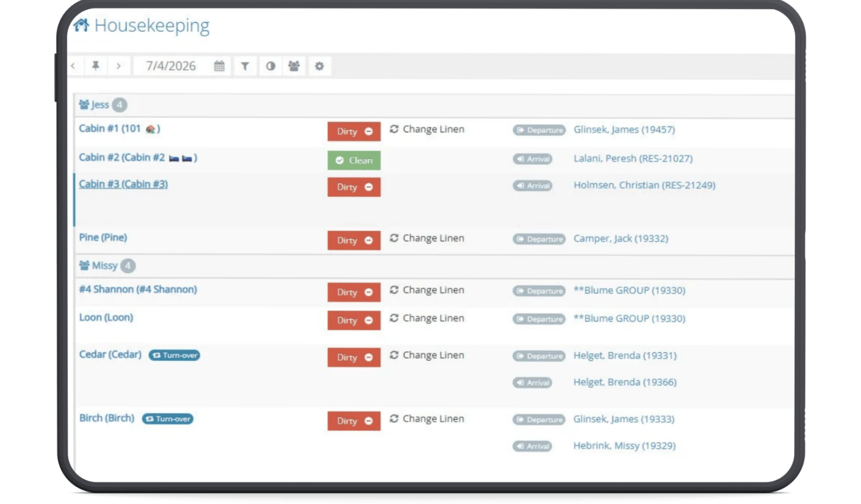Open the settings gear icon
The width and height of the screenshot is (861, 504).
pos(319,66)
